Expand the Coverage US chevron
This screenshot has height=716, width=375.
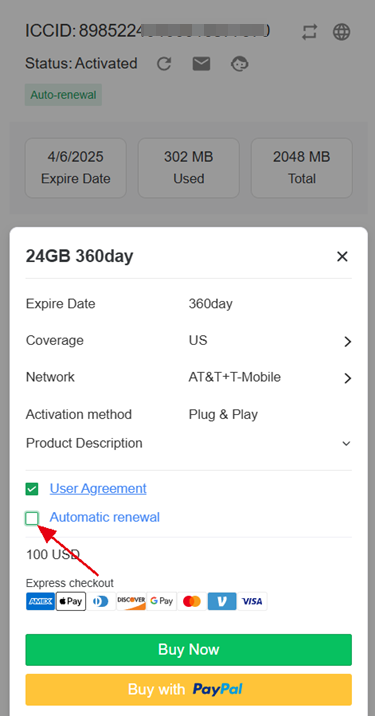click(348, 342)
